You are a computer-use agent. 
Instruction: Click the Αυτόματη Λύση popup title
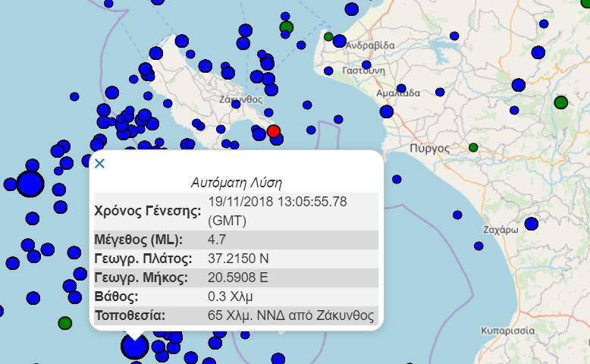(x=236, y=183)
